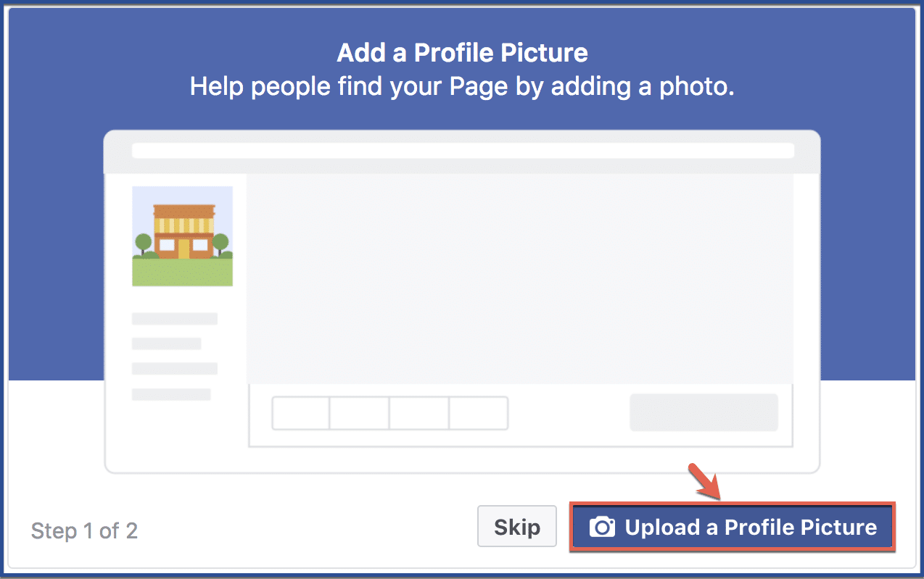The image size is (924, 579).
Task: Click the green lawn of the profile illustration
Action: (182, 272)
